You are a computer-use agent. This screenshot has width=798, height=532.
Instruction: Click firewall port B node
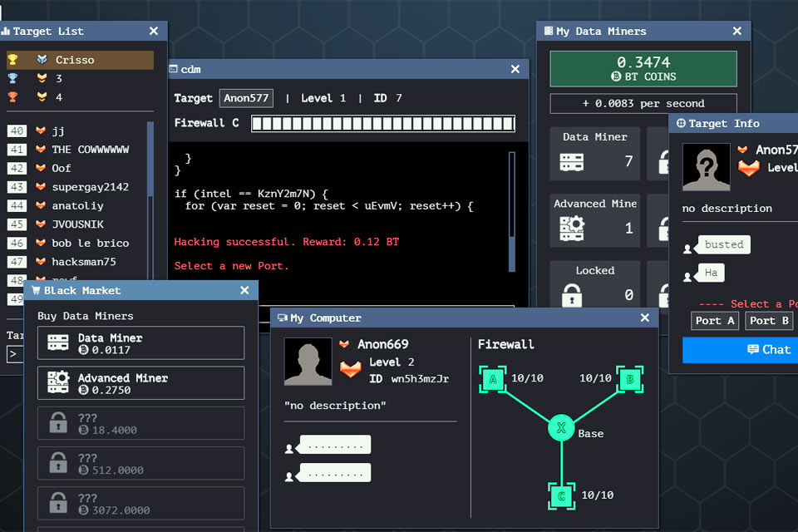[630, 380]
